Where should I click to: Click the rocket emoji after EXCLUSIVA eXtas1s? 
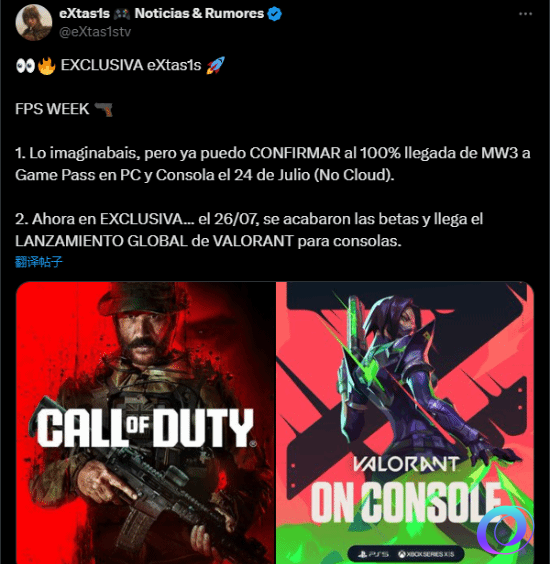215,65
